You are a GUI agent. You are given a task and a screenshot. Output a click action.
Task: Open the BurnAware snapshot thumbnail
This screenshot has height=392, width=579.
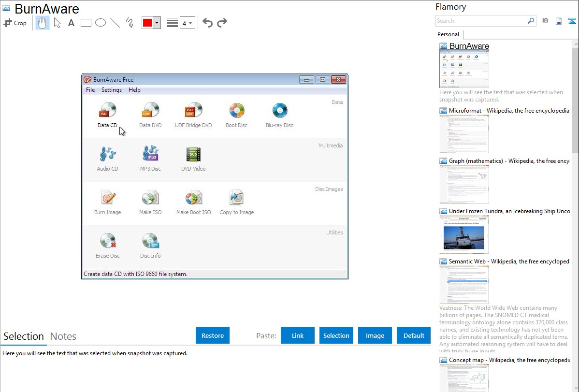pyautogui.click(x=464, y=69)
